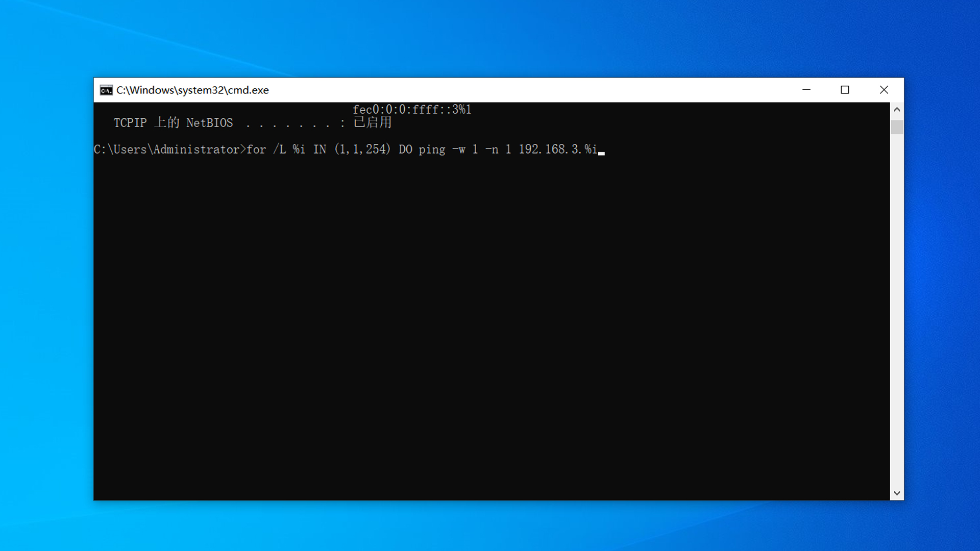
Task: Click the blinking cursor after %i
Action: (x=601, y=152)
